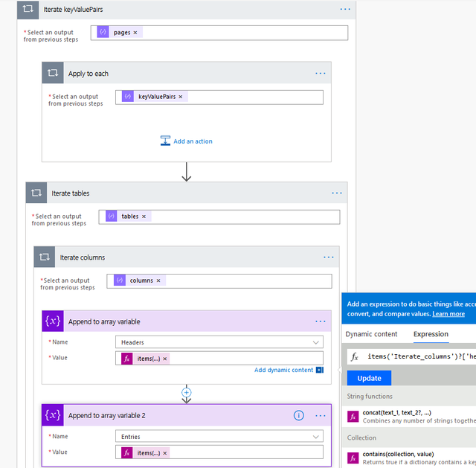Open the Iterate tables ellipsis menu
Image resolution: width=476 pixels, height=468 pixels.
click(337, 193)
